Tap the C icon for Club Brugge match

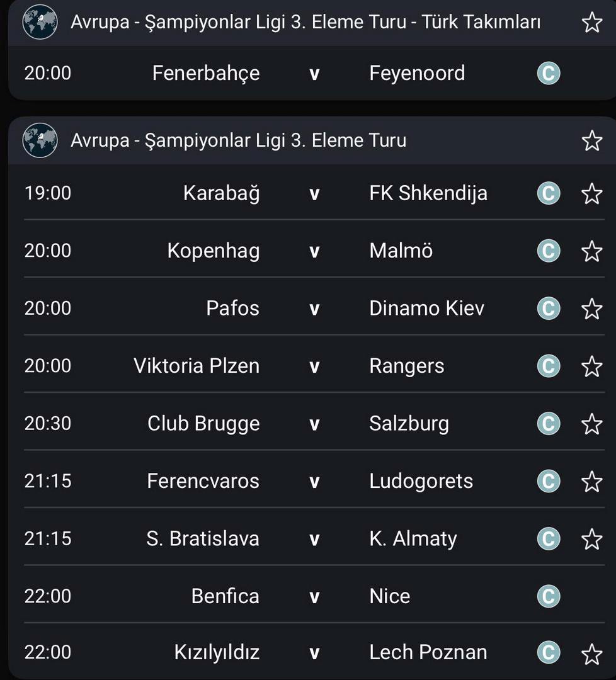[549, 424]
